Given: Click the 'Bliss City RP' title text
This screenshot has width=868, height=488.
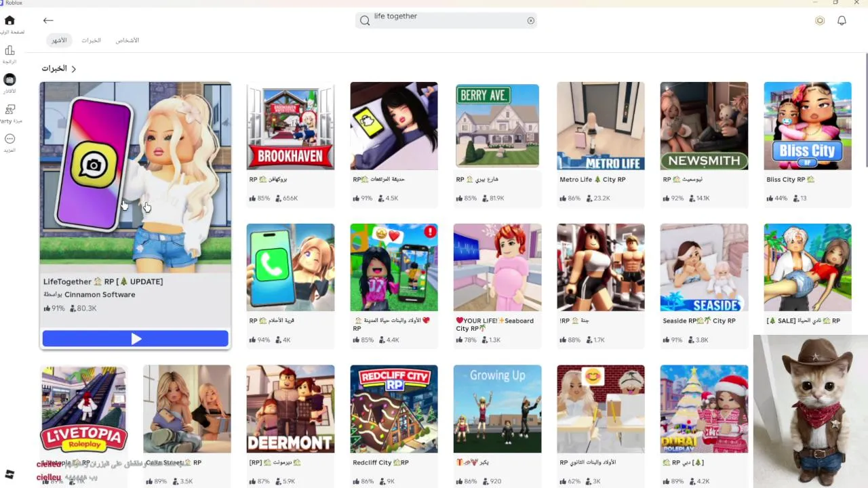Looking at the screenshot, I should [791, 180].
